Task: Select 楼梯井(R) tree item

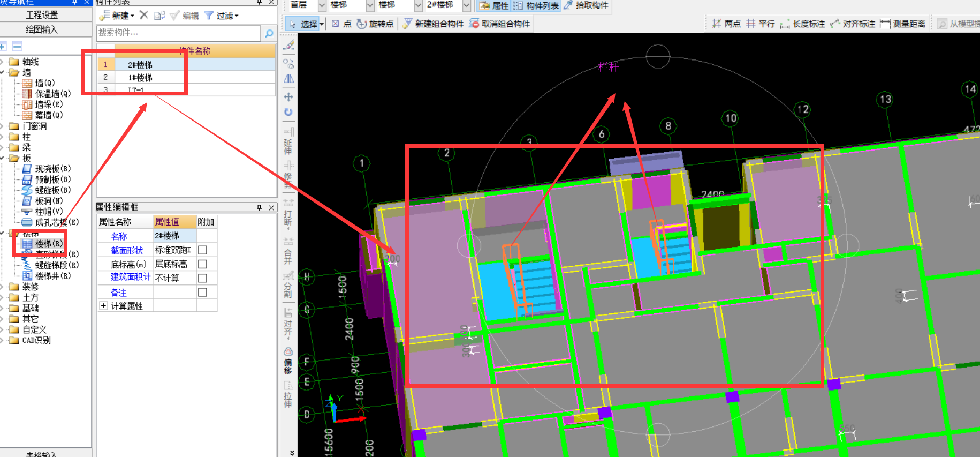Action: click(x=47, y=276)
